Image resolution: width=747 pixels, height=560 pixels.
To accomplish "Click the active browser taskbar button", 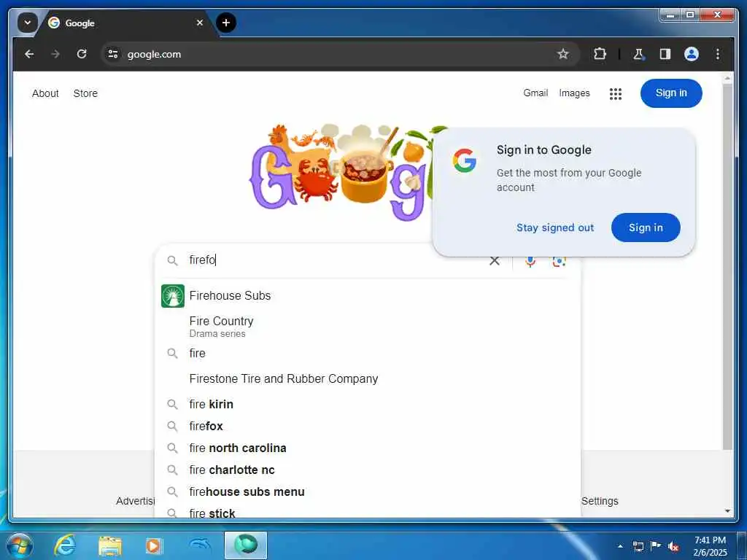I will point(246,545).
